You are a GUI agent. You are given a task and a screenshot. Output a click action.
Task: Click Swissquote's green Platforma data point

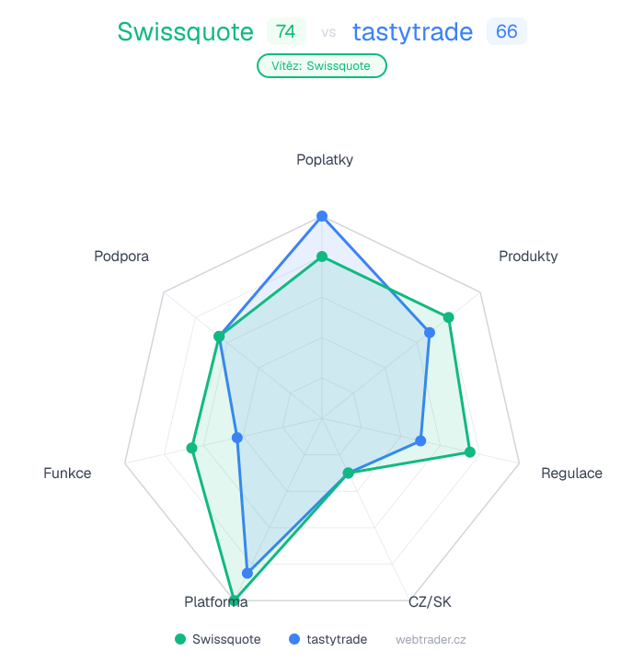click(235, 599)
